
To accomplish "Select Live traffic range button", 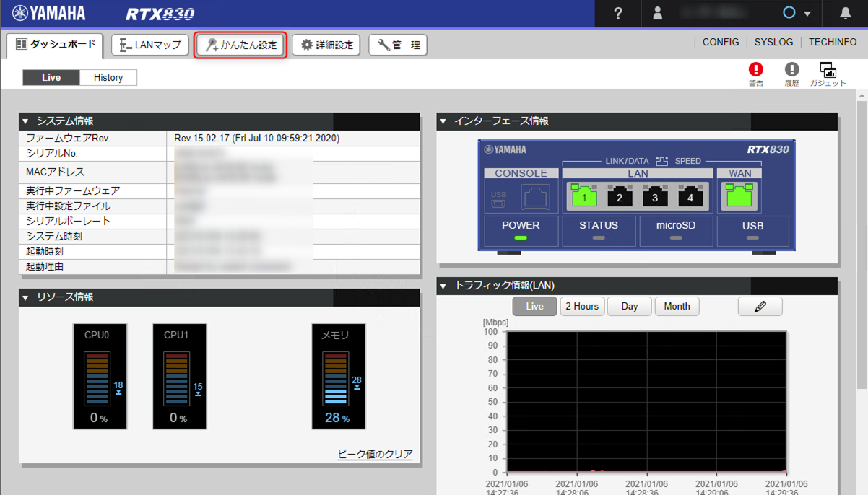I will [x=534, y=307].
